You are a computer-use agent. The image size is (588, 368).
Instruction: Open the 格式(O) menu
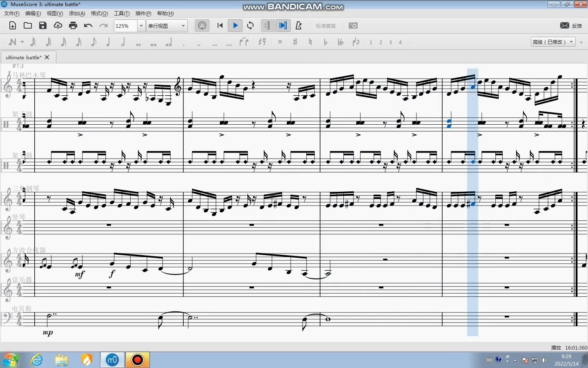[99, 13]
